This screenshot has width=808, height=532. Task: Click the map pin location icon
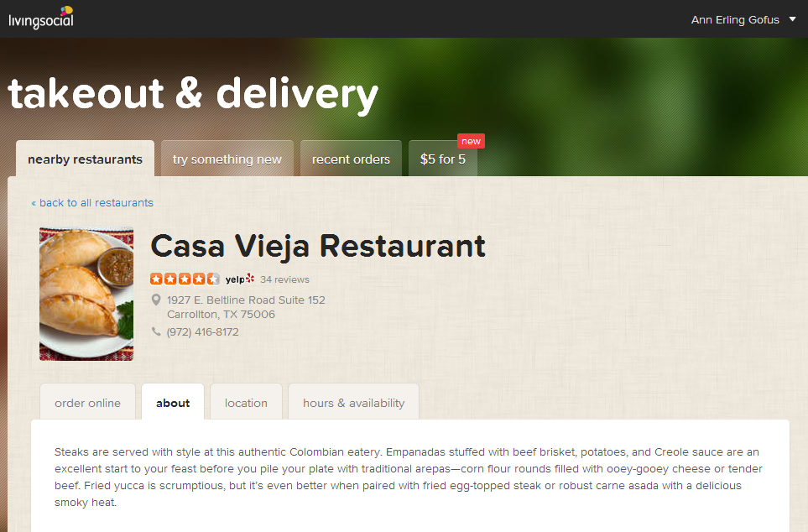(x=156, y=300)
